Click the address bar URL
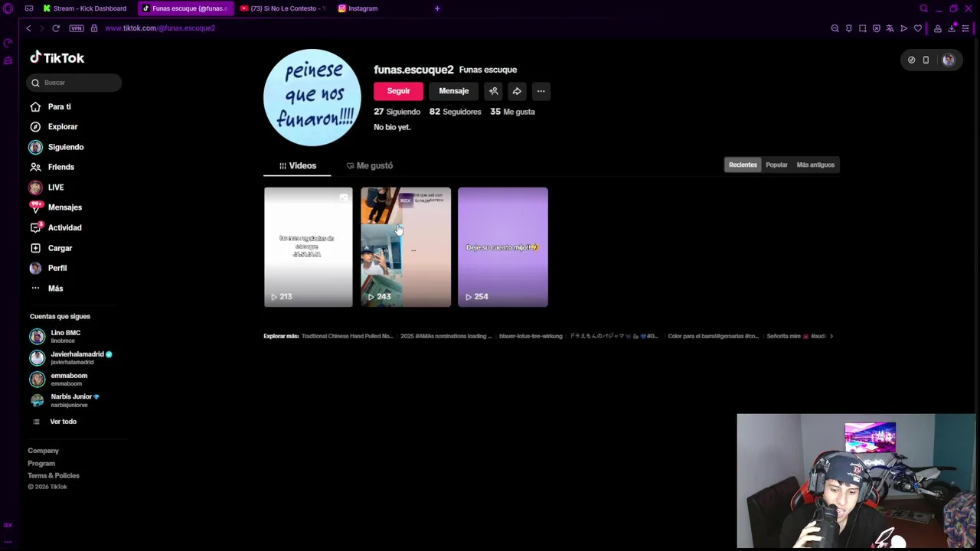 click(160, 28)
